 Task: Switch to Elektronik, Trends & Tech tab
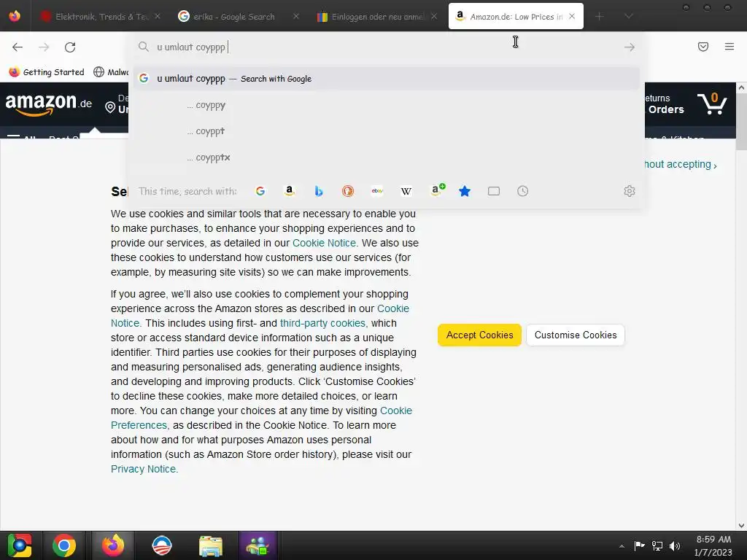pos(99,16)
